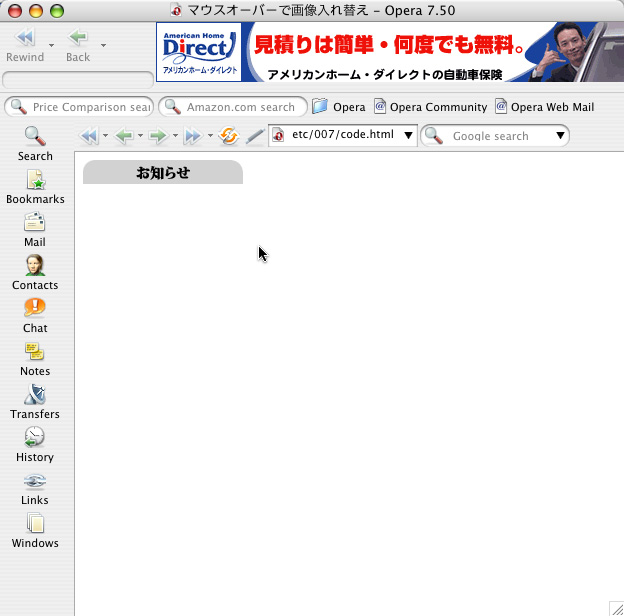Click the Rewind button in main toolbar

25,45
